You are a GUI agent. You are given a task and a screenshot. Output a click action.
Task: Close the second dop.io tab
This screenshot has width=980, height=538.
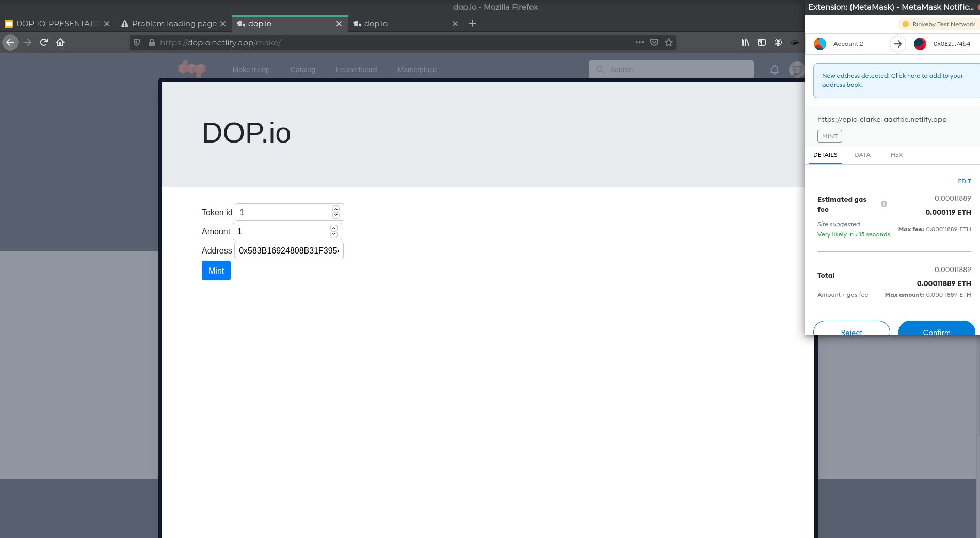pos(455,24)
